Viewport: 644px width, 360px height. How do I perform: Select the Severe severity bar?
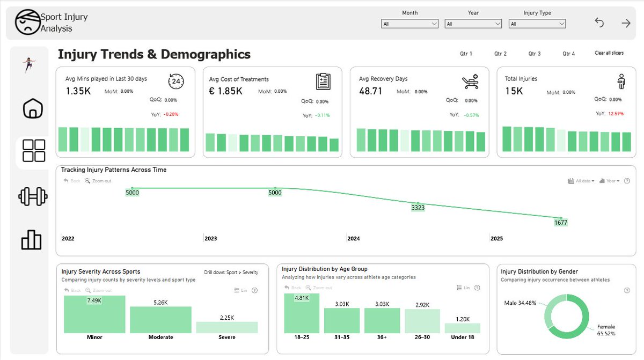226,327
